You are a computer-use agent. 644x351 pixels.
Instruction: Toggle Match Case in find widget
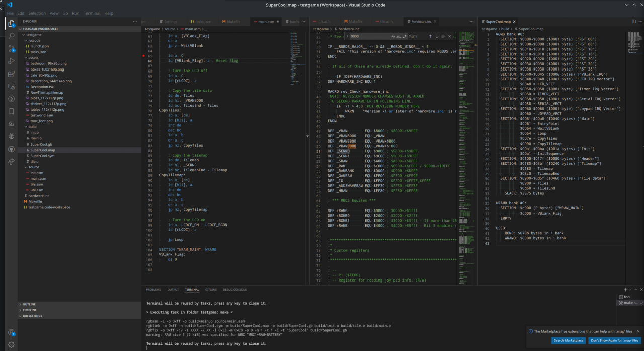coord(393,36)
